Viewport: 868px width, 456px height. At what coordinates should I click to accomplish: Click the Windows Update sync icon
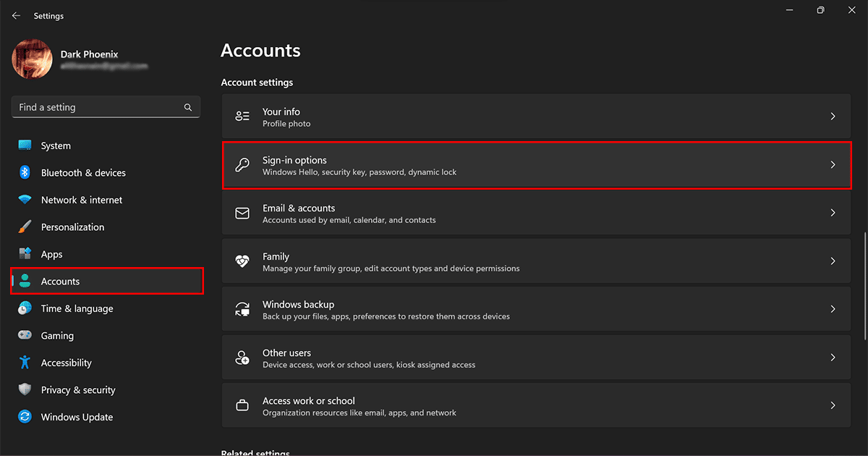coord(25,417)
